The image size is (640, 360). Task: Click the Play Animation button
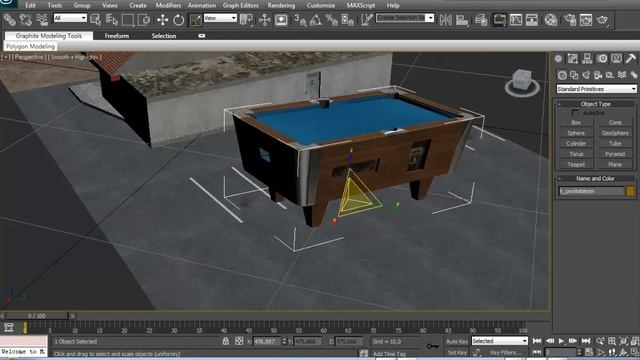tap(562, 341)
